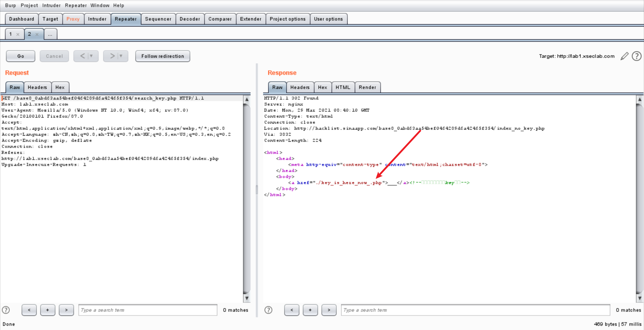This screenshot has height=330, width=644.
Task: Click response search term input field
Action: [476, 310]
